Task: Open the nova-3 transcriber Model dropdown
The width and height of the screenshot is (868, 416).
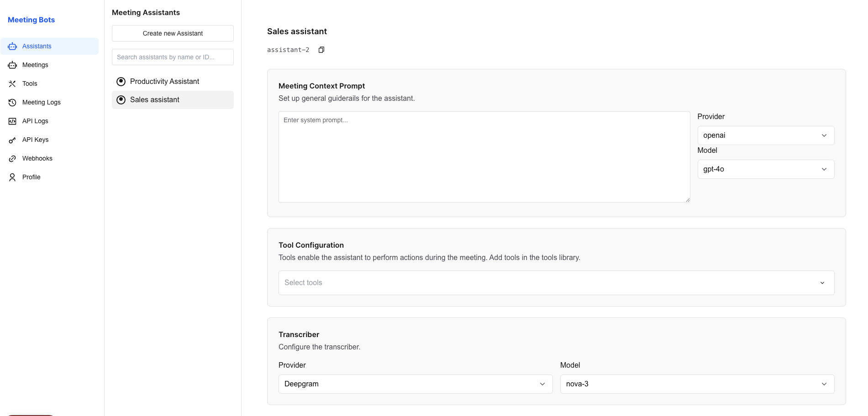Action: [697, 384]
